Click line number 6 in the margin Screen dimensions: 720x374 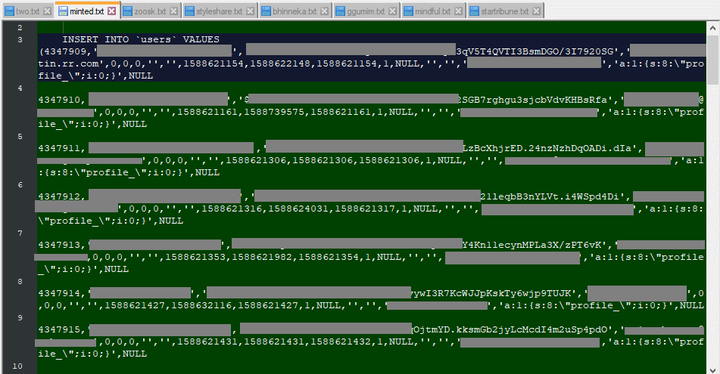tap(20, 185)
